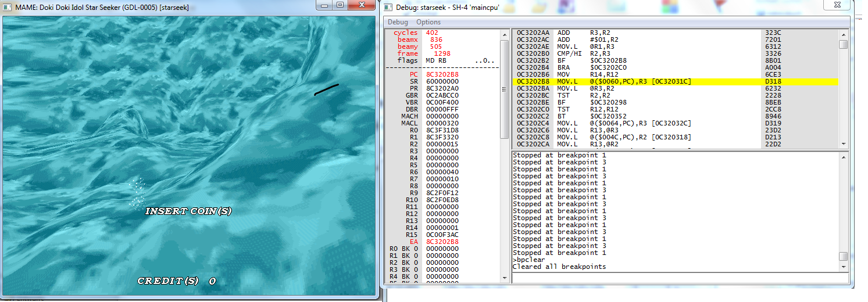Screen dimensions: 868x302
Task: Click opcode D318 in disassembly
Action: pyautogui.click(x=773, y=82)
